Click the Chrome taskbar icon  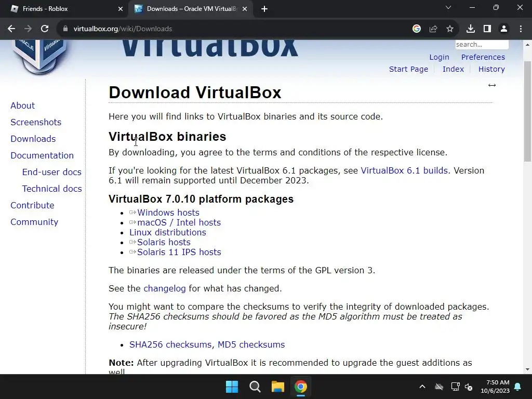click(301, 387)
